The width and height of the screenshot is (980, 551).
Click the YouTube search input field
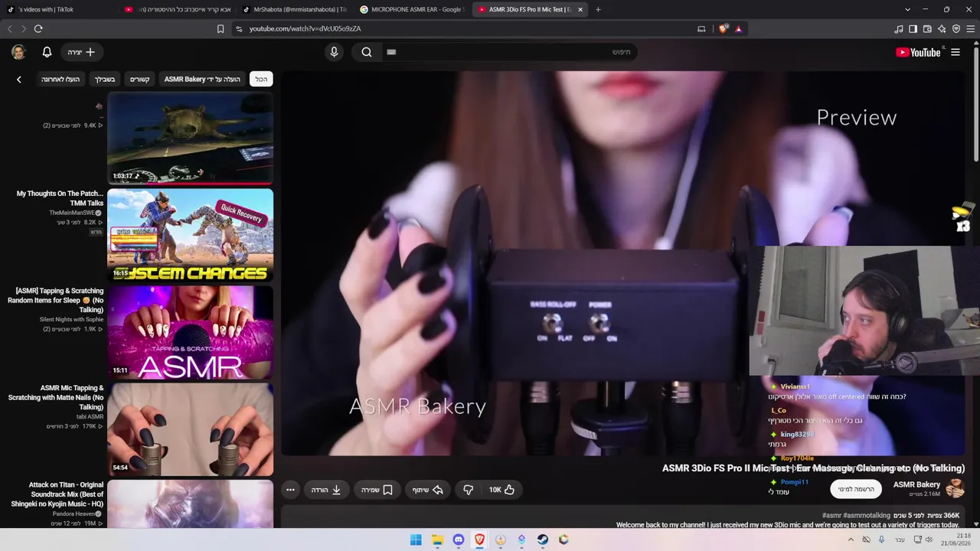coord(508,52)
